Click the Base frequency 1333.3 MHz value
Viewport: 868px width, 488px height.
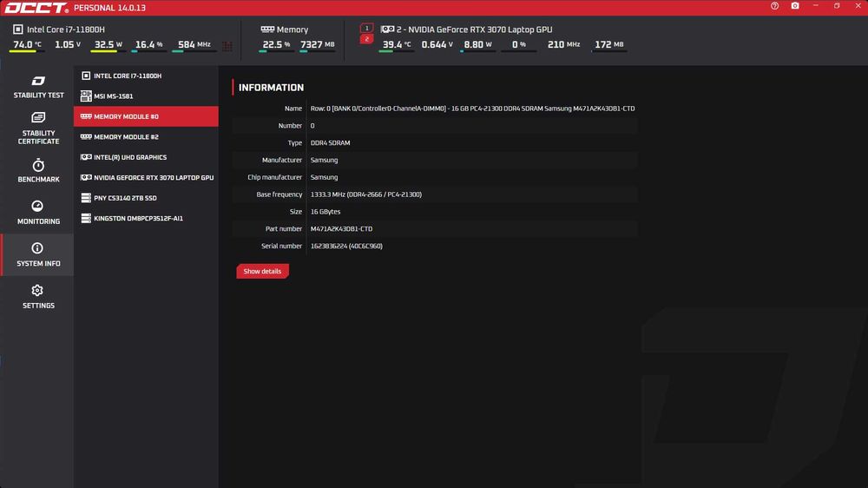pyautogui.click(x=366, y=195)
